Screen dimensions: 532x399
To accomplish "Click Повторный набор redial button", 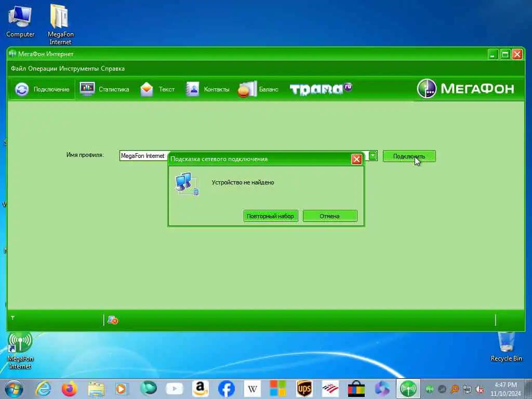I will [x=270, y=216].
